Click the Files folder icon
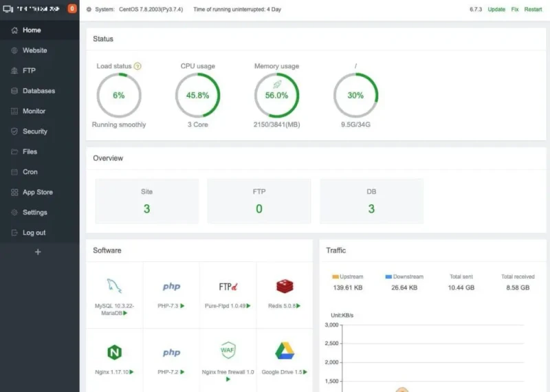Image resolution: width=550 pixels, height=392 pixels. 14,151
